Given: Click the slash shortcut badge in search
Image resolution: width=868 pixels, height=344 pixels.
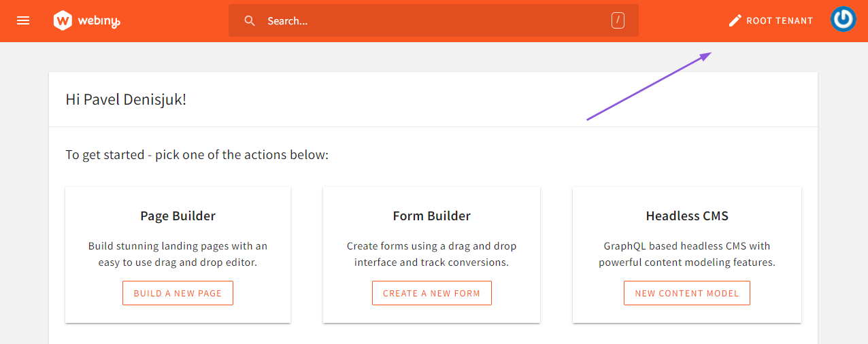Looking at the screenshot, I should pos(618,20).
